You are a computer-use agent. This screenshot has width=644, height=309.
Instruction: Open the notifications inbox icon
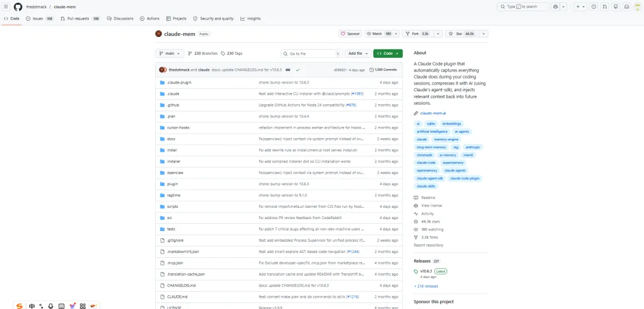click(627, 7)
